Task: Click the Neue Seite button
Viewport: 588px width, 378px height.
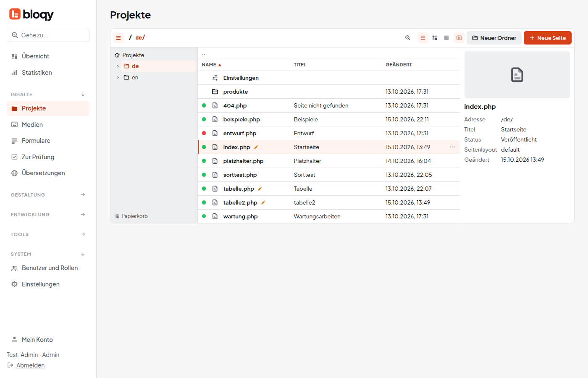Action: pos(548,38)
